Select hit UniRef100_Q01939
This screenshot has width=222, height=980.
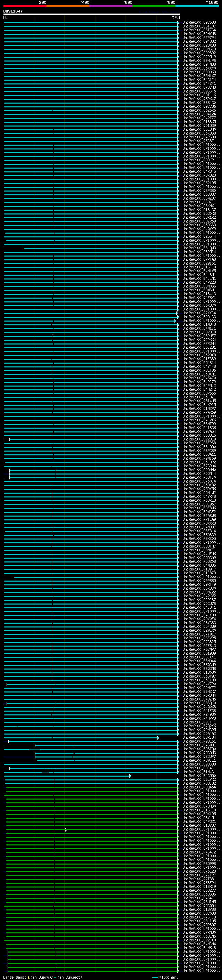coord(199,653)
